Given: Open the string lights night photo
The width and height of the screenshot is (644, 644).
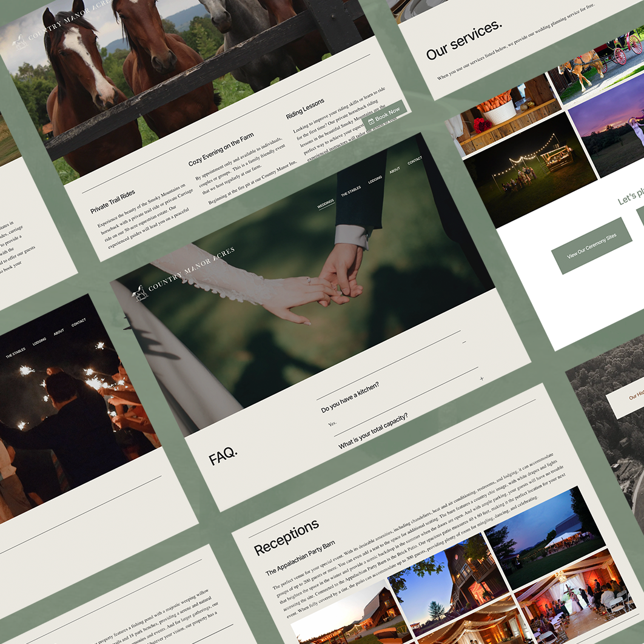Looking at the screenshot, I should point(530,169).
